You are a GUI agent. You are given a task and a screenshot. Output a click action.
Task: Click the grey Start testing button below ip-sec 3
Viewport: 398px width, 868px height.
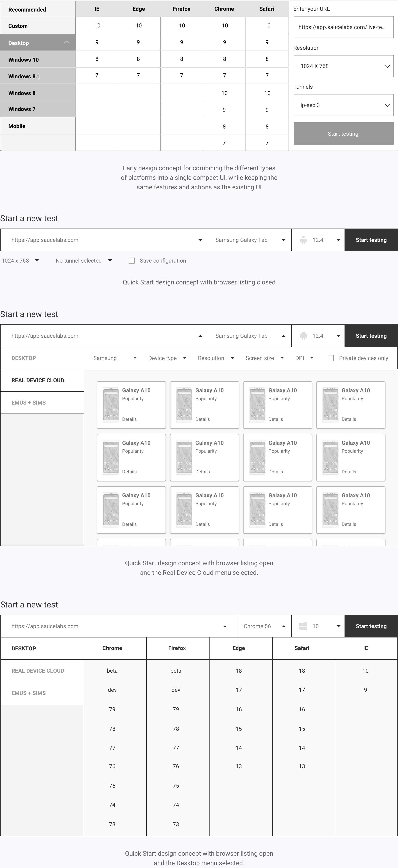344,133
